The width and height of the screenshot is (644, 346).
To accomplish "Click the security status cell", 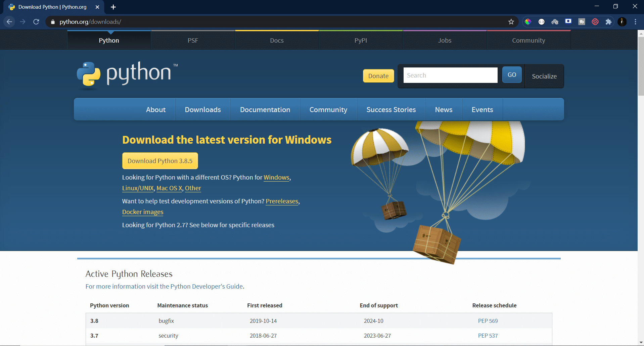I will pos(168,336).
